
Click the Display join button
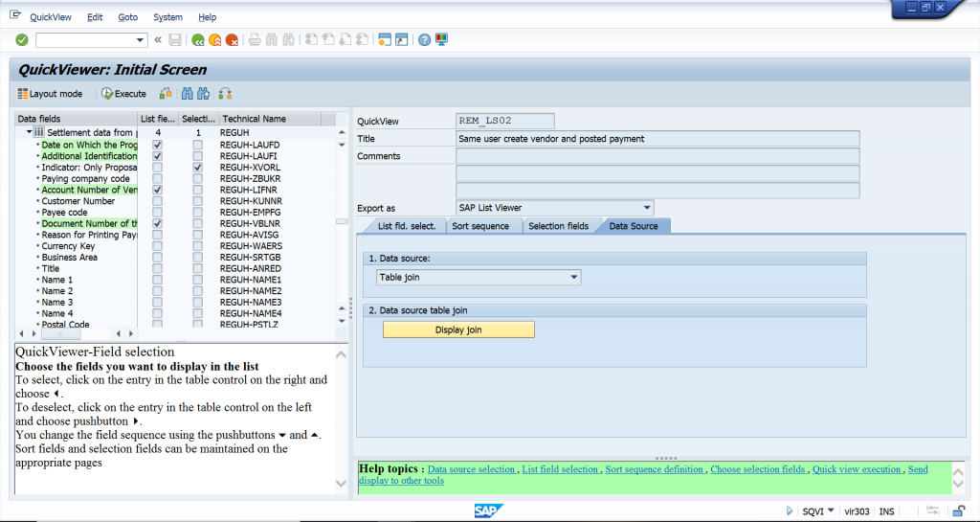[x=458, y=329]
